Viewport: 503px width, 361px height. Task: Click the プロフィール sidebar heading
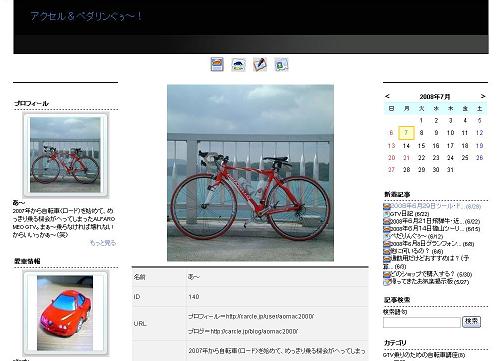tap(31, 103)
